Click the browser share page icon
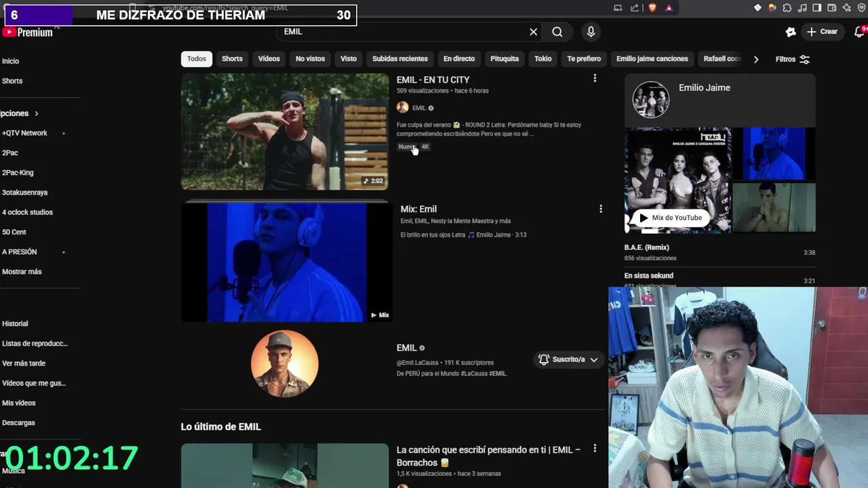868x488 pixels. pos(635,8)
